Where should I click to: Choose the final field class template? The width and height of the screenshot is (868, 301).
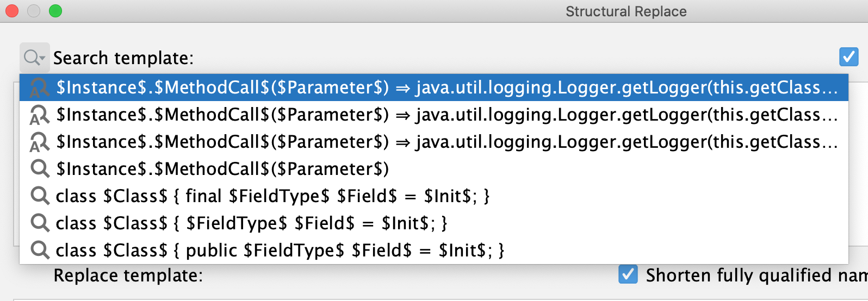272,196
